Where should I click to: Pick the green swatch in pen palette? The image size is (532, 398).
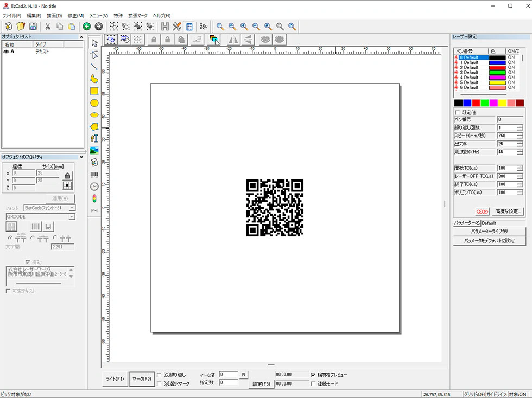pos(485,103)
